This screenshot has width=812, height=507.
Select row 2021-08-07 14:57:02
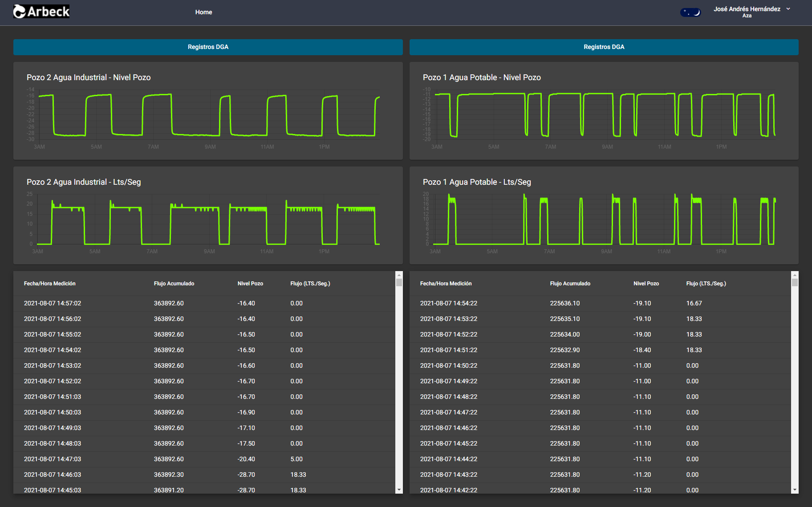pyautogui.click(x=204, y=303)
